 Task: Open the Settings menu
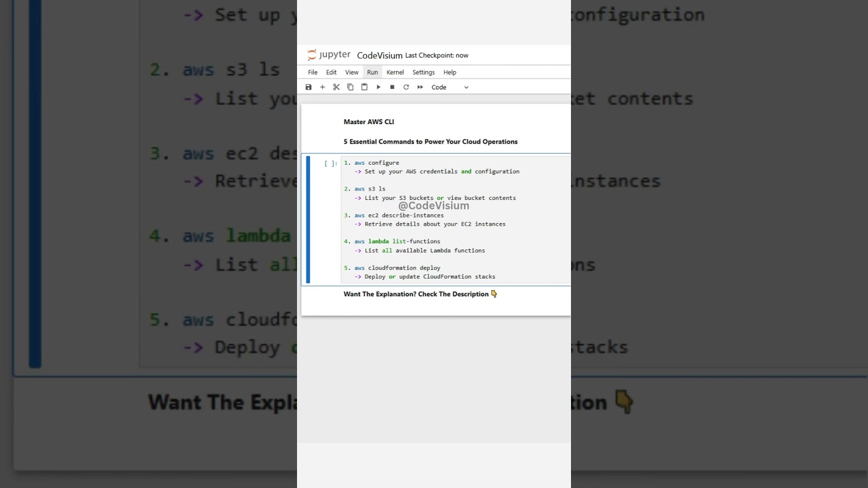[x=423, y=72]
